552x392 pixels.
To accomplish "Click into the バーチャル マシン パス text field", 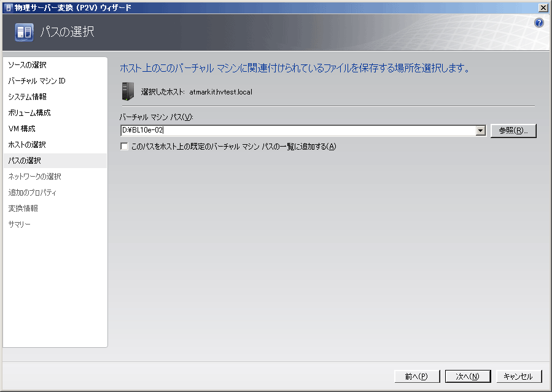I will point(298,131).
